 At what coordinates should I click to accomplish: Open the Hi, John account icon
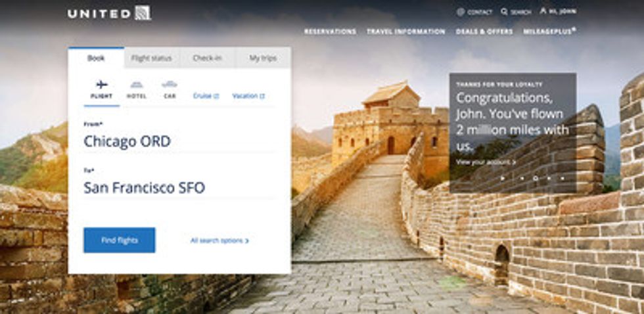(543, 11)
